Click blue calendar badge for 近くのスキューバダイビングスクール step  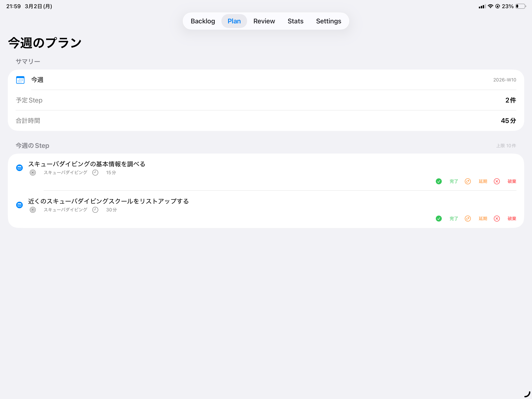tap(19, 205)
